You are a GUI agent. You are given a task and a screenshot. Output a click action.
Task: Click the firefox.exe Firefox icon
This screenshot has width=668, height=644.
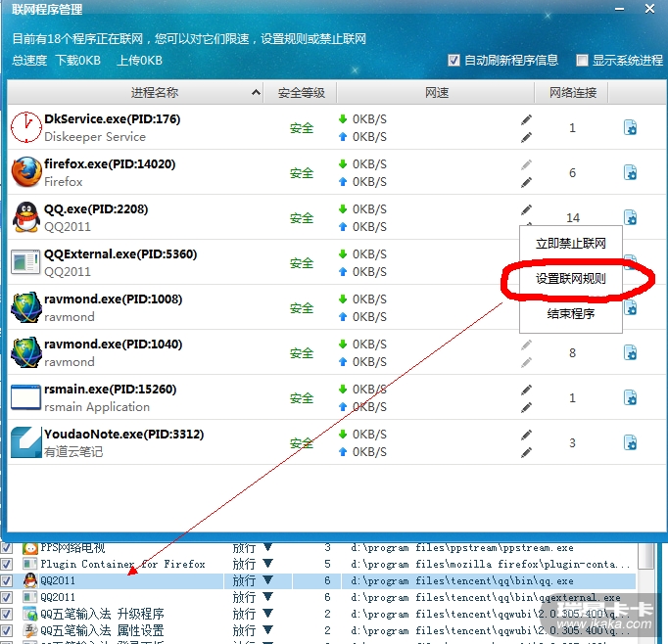[26, 172]
